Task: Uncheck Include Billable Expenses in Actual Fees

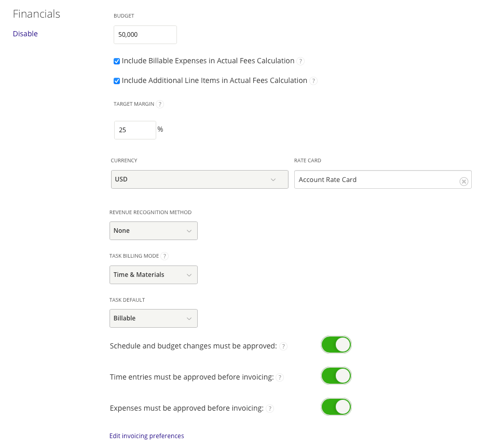Action: [x=117, y=61]
